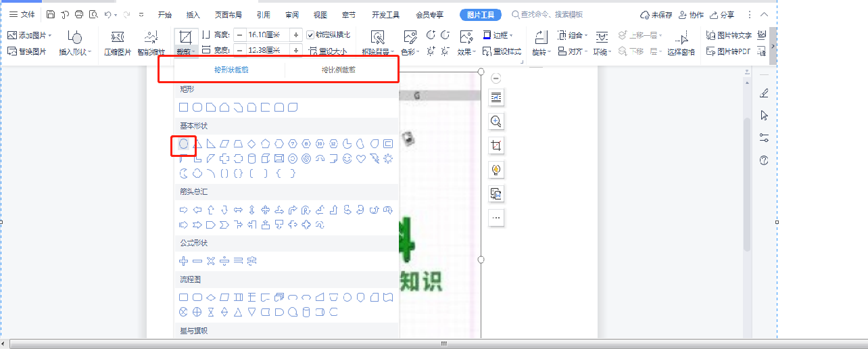Select the right arrow in Arrows section
Screen dimensions: 868x349
tap(183, 210)
